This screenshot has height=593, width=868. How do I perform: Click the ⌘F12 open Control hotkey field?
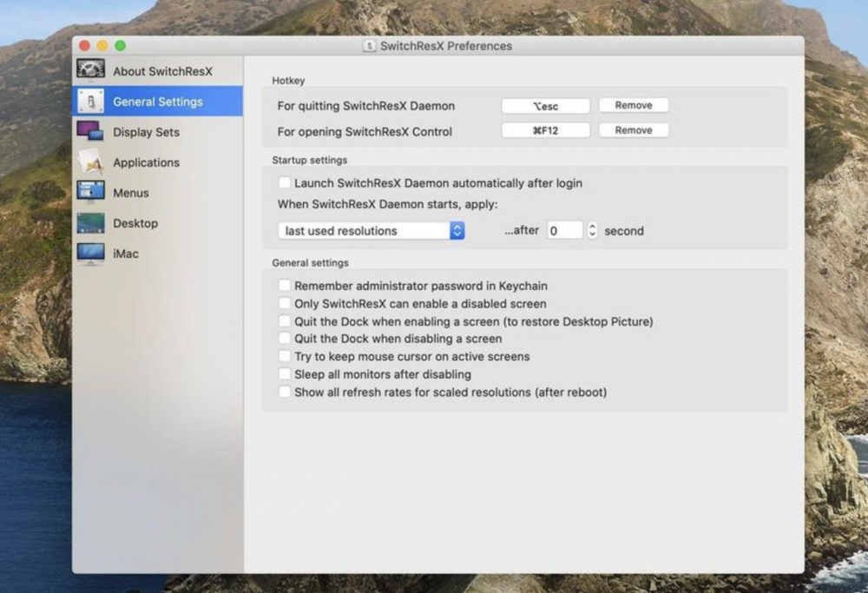tap(545, 130)
